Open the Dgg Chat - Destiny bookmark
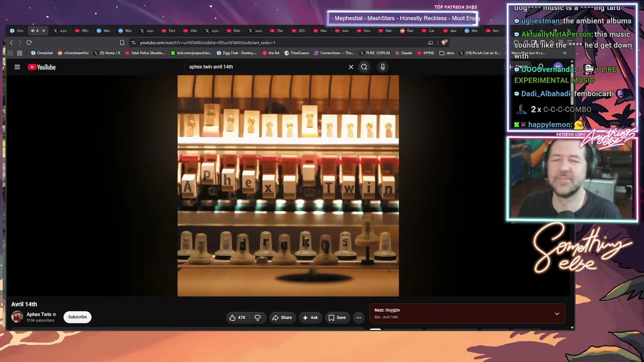The image size is (644, 362). pyautogui.click(x=236, y=53)
